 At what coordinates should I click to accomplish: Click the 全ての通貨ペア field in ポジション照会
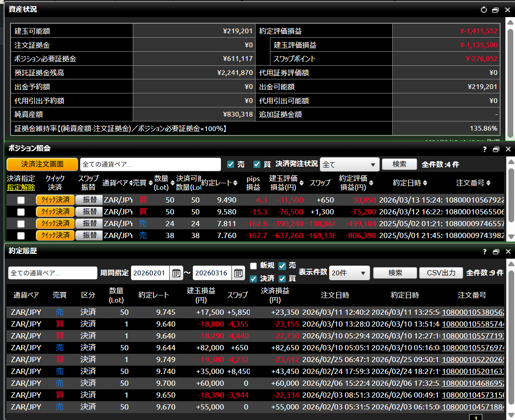click(x=150, y=164)
